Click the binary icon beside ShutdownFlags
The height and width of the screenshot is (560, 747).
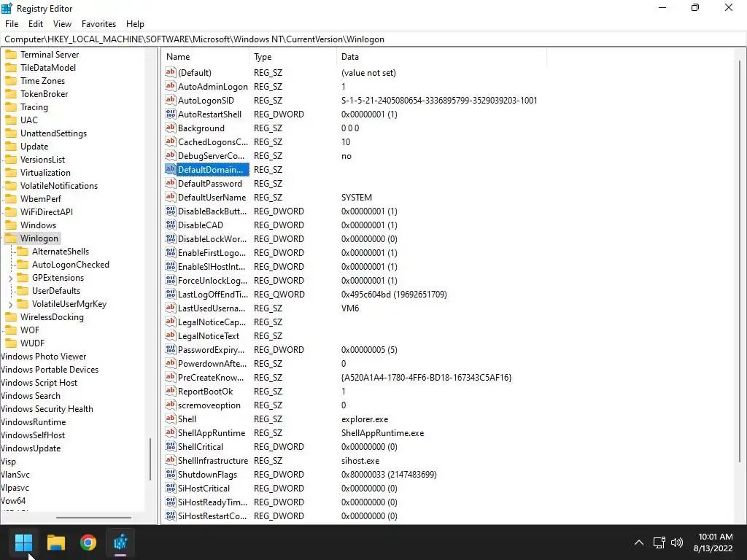171,474
